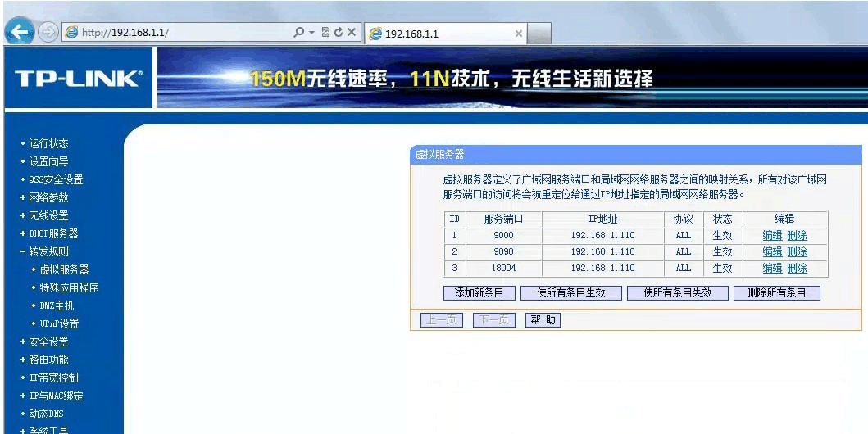This screenshot has width=868, height=434.
Task: Click the TP-LINK logo
Action: pos(78,79)
